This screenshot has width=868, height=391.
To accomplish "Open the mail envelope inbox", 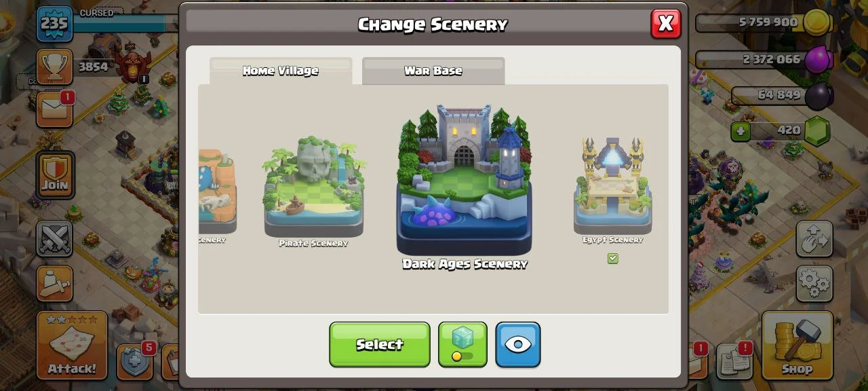I will (54, 109).
